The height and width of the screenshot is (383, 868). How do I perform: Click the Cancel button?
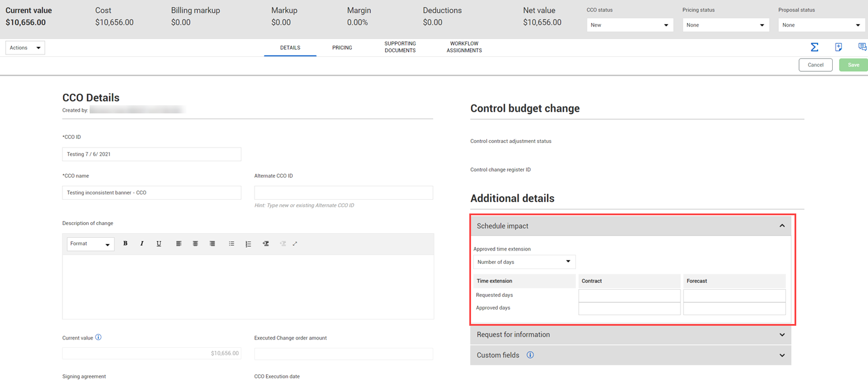point(815,65)
